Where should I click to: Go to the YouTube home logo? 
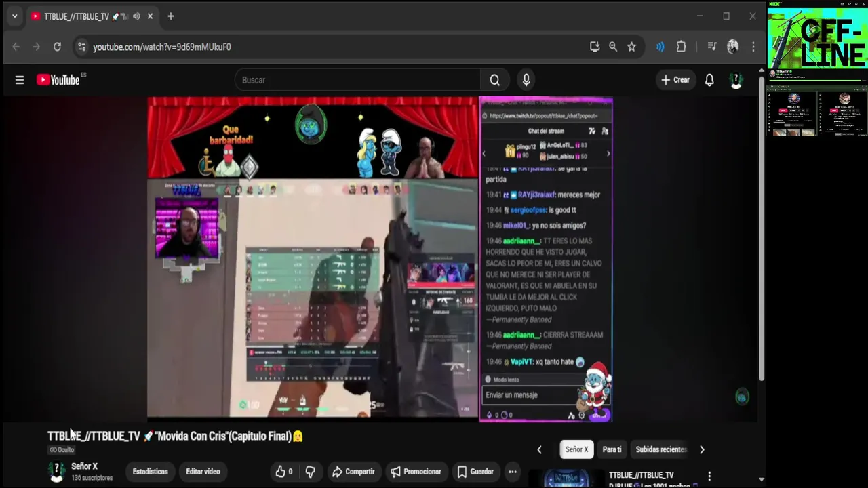pyautogui.click(x=58, y=80)
